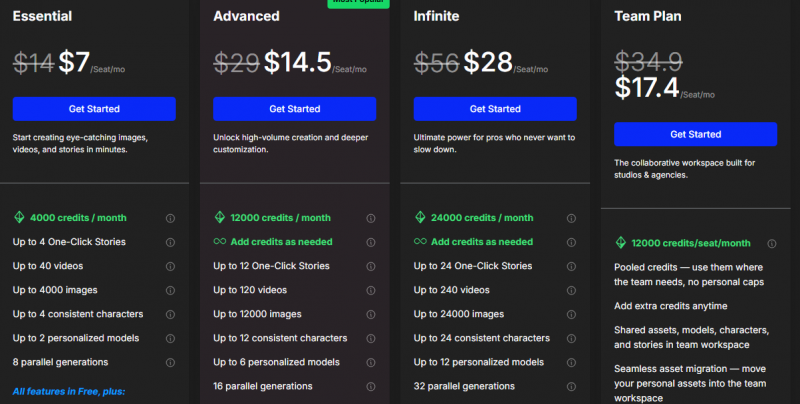This screenshot has height=404, width=800.
Task: Click info icon beside 24000 credits / month
Action: [571, 218]
